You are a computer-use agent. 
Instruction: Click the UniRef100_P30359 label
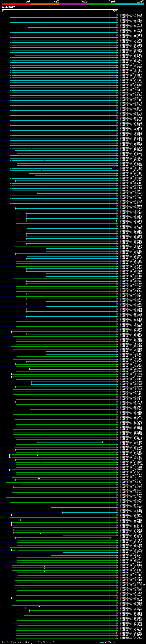click(131, 95)
